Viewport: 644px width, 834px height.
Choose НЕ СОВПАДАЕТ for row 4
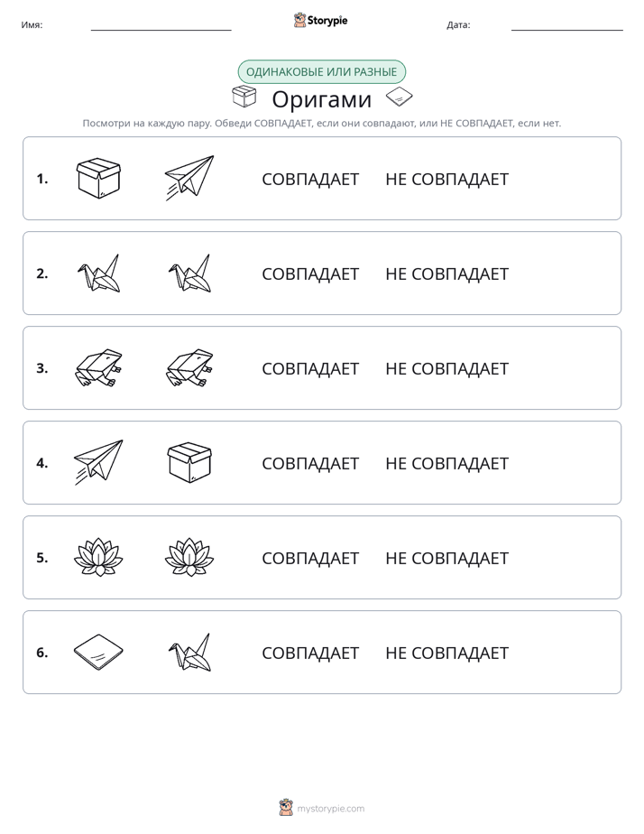coord(446,463)
